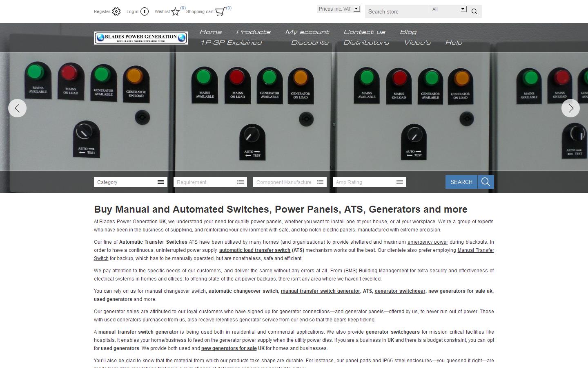Open the Wishlist star icon
588x368 pixels.
(175, 11)
